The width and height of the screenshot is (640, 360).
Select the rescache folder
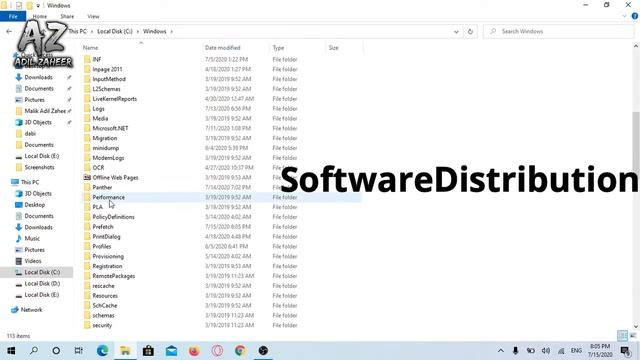point(103,286)
